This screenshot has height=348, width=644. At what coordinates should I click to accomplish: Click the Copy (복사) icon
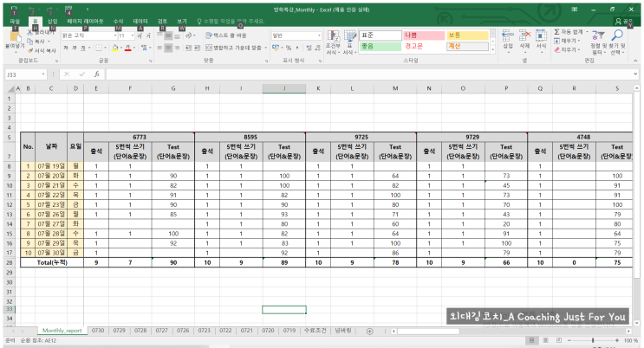click(x=30, y=41)
